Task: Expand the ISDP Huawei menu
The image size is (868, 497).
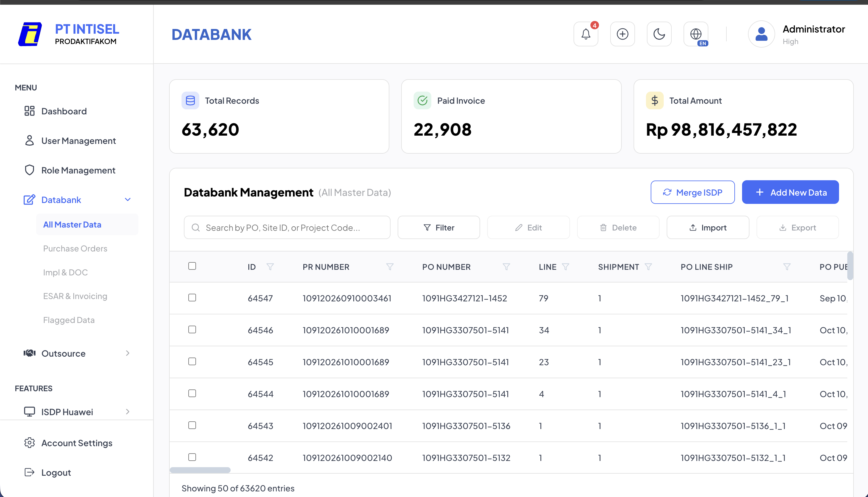Action: click(x=77, y=412)
